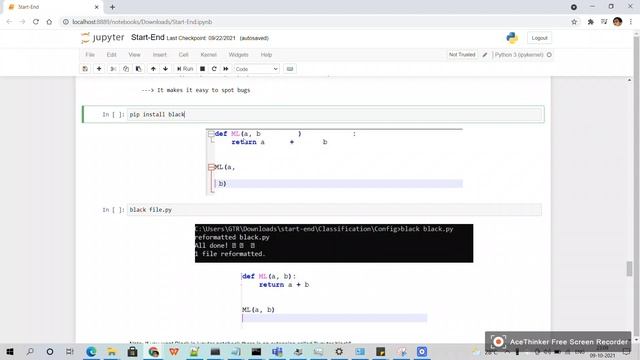Image resolution: width=640 pixels, height=360 pixels.
Task: Rename the notebook title Start-End
Action: (147, 38)
